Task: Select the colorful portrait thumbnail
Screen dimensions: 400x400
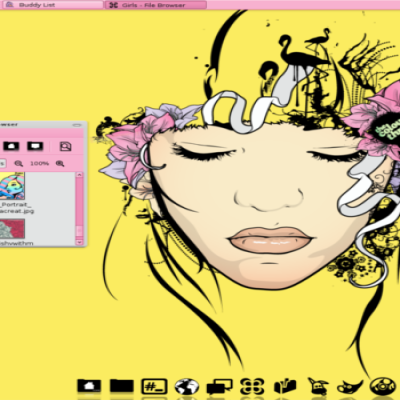Action: tap(12, 186)
